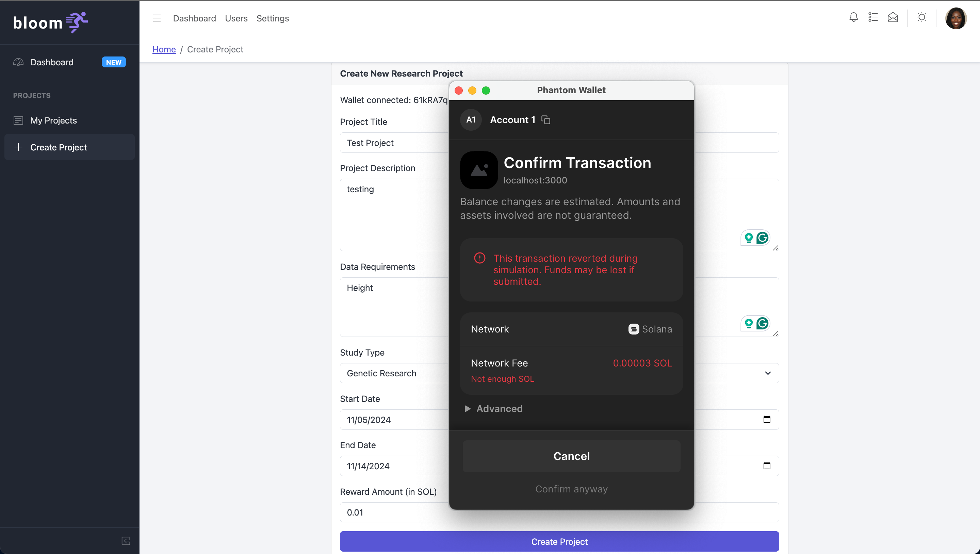The image size is (980, 554).
Task: Open the Start Date calendar picker icon
Action: click(x=767, y=419)
